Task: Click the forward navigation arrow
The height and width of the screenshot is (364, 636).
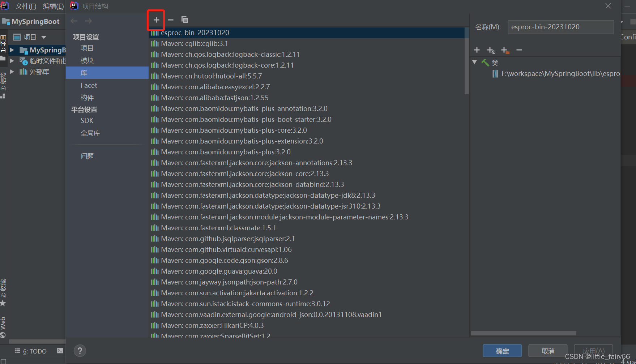Action: coord(88,21)
